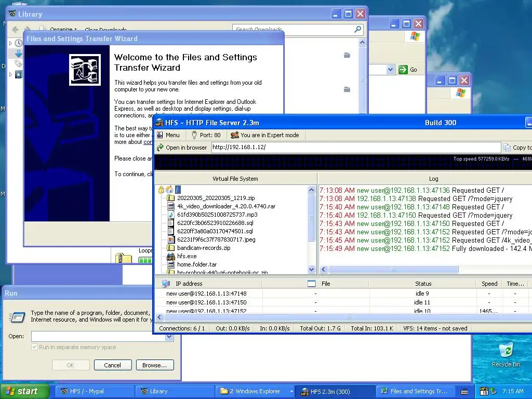Screen dimensions: 532x399
Task: Select the Downloads arrow icon in Library sidebar
Action: coord(19,54)
